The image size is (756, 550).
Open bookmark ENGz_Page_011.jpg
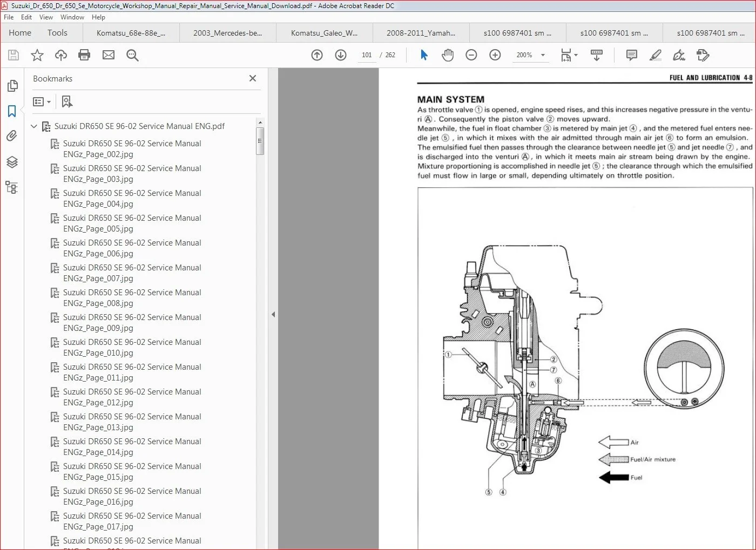click(132, 372)
